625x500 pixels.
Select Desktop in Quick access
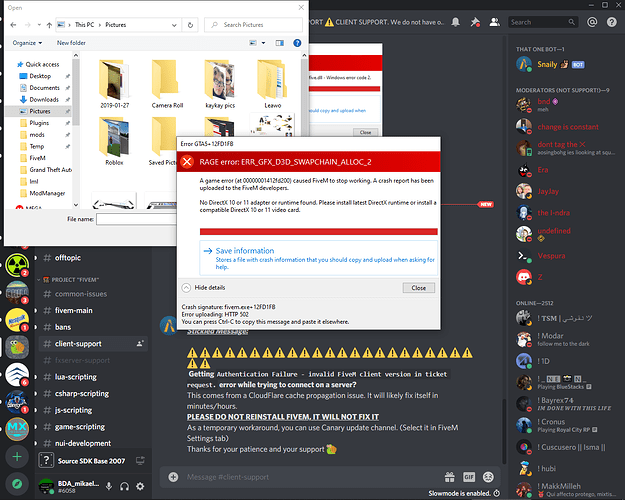[x=40, y=76]
